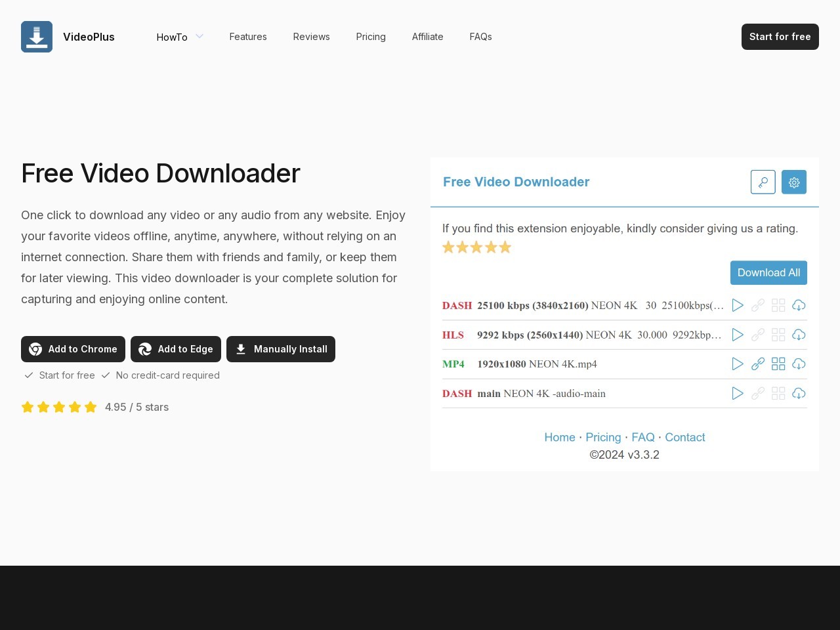Select the Add to Edge button

[x=176, y=349]
